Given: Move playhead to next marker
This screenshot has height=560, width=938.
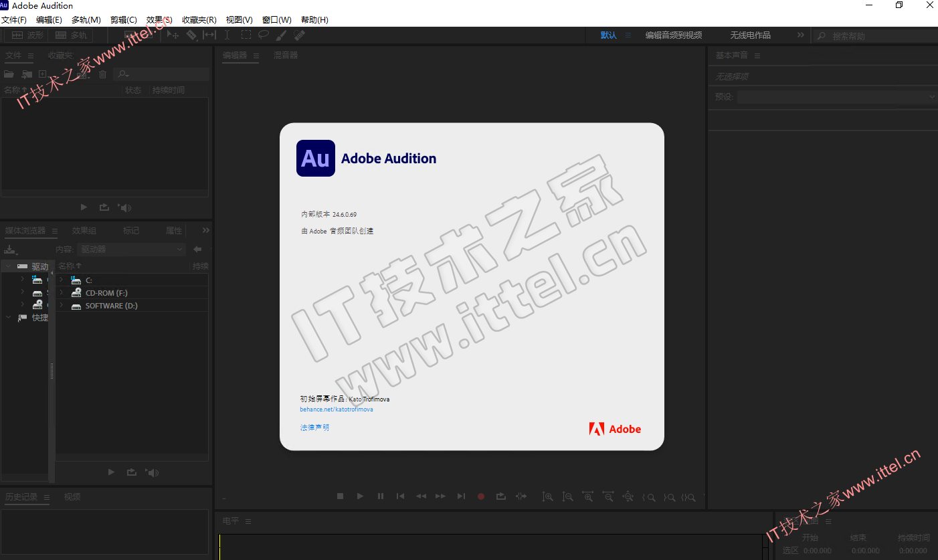Looking at the screenshot, I should click(x=461, y=496).
